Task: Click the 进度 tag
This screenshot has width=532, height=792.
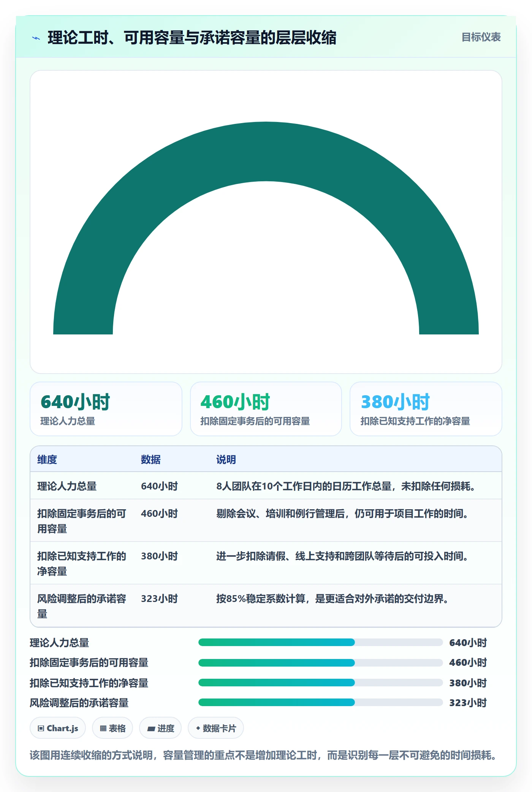Action: [160, 728]
